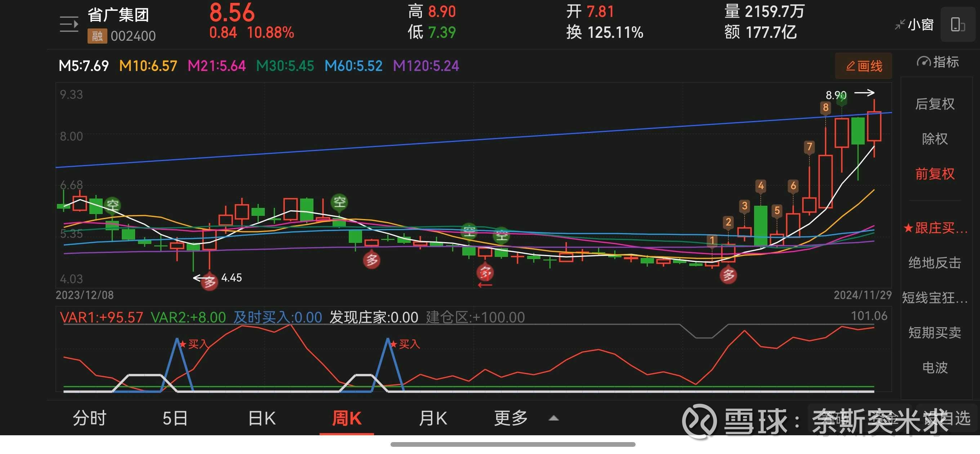The width and height of the screenshot is (980, 454).
Task: Tap the 2023/12/08 start date label
Action: coord(84,295)
